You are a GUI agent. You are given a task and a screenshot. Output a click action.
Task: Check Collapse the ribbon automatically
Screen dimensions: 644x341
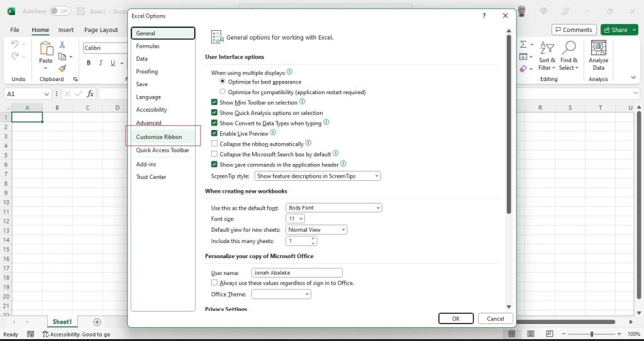(x=214, y=144)
